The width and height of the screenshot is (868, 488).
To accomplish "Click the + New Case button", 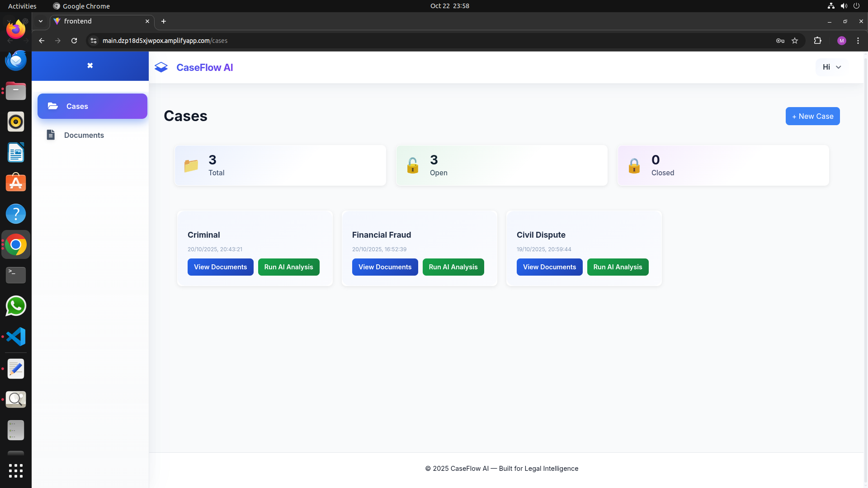I will (x=812, y=116).
